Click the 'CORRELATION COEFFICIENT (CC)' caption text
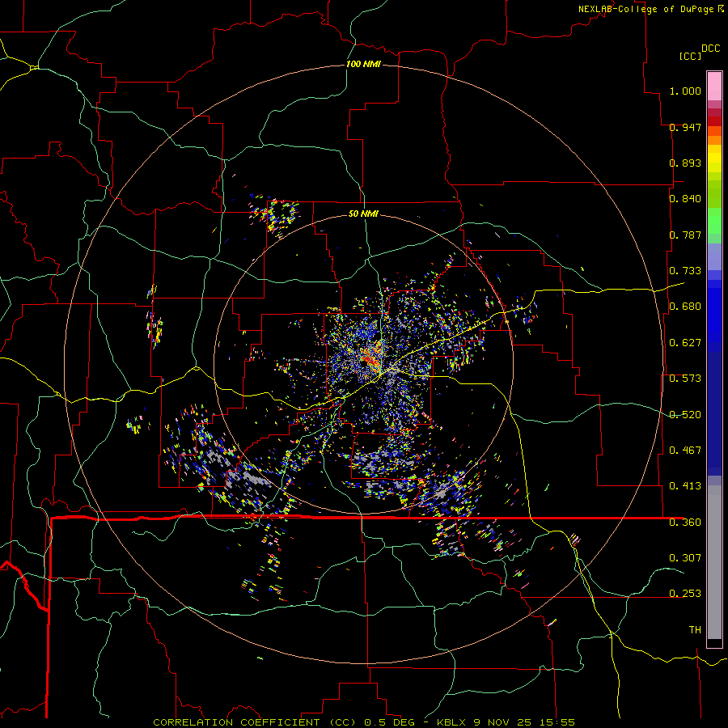This screenshot has width=728, height=728. 255,722
